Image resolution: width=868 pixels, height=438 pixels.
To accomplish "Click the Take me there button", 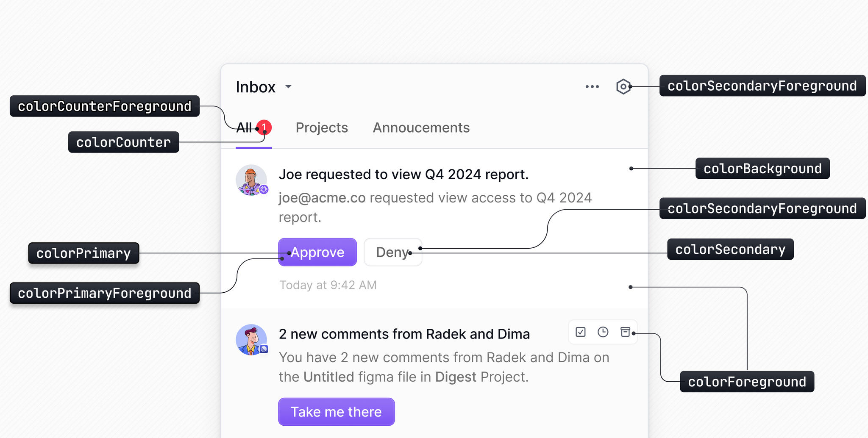I will 336,412.
